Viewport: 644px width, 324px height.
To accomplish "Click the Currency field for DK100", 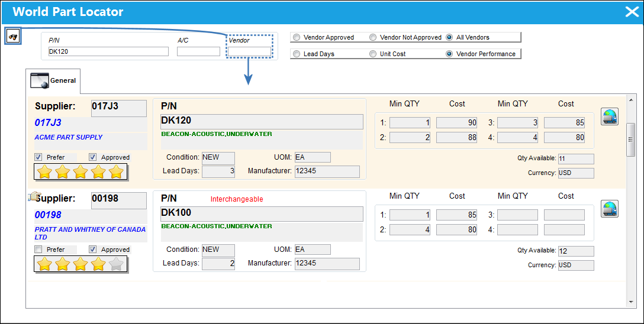I will point(576,265).
